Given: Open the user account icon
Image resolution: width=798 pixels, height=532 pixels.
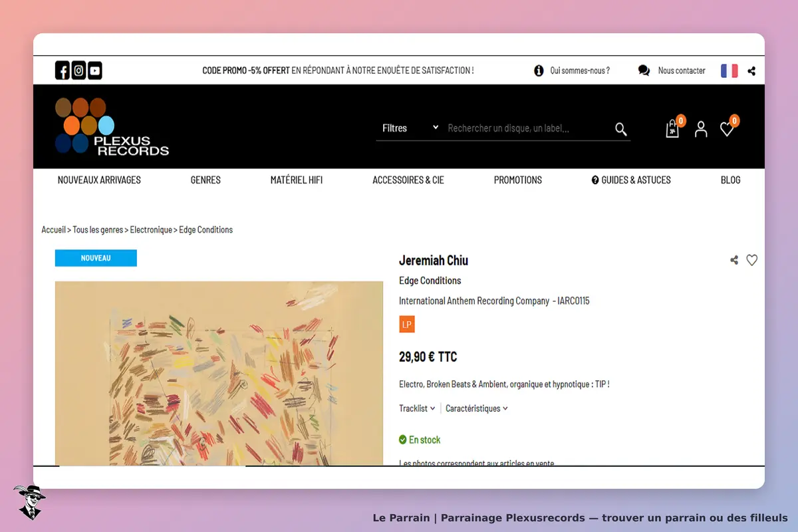Looking at the screenshot, I should click(x=701, y=129).
